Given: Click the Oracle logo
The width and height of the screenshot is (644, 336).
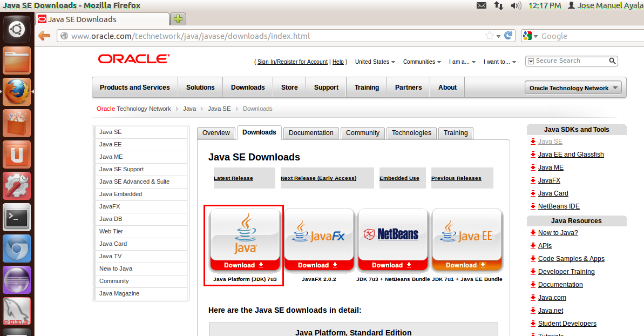Looking at the screenshot, I should point(133,59).
